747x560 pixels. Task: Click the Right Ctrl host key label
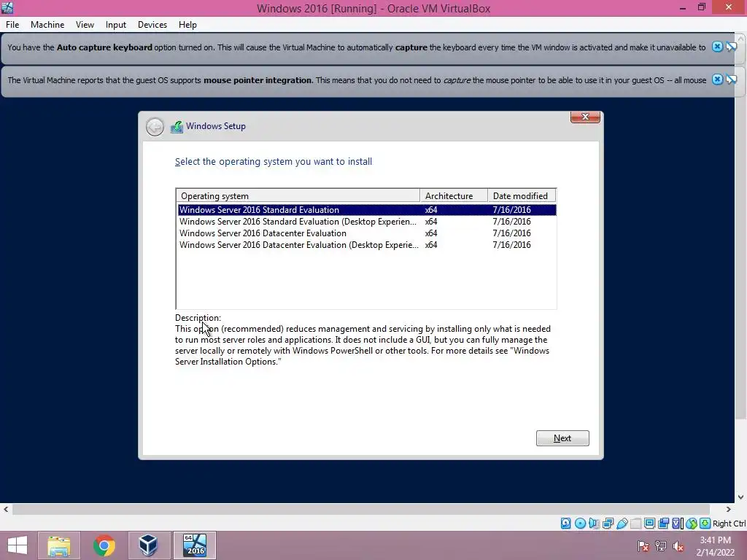click(729, 524)
